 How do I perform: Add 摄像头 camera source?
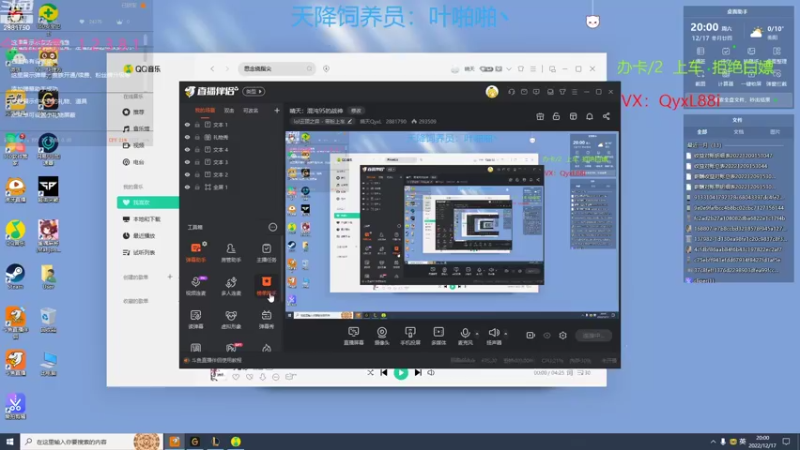[382, 336]
